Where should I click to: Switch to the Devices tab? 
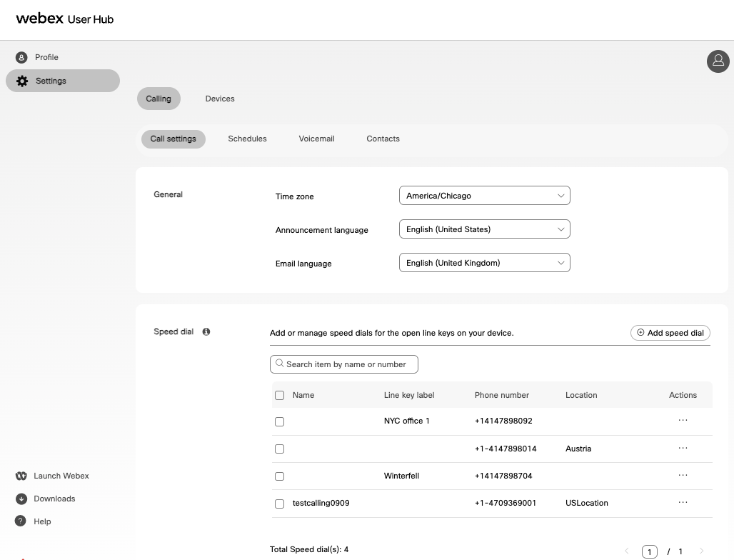[x=220, y=99]
